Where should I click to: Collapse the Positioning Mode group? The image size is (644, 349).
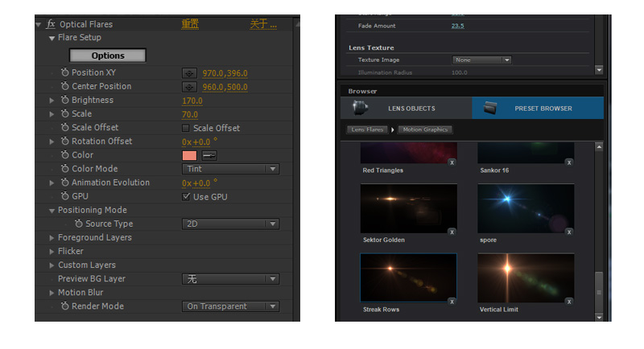pos(52,211)
